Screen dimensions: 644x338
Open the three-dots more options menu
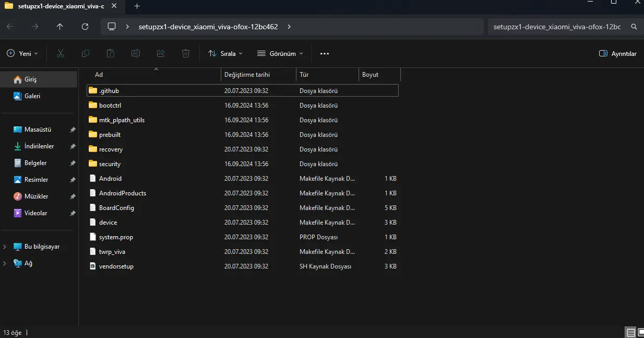325,53
